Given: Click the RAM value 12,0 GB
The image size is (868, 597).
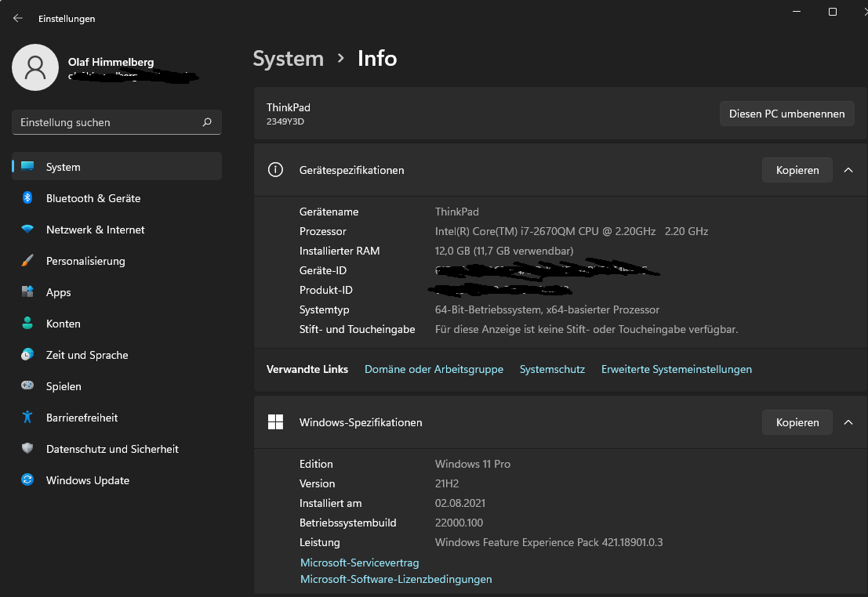Looking at the screenshot, I should click(504, 251).
